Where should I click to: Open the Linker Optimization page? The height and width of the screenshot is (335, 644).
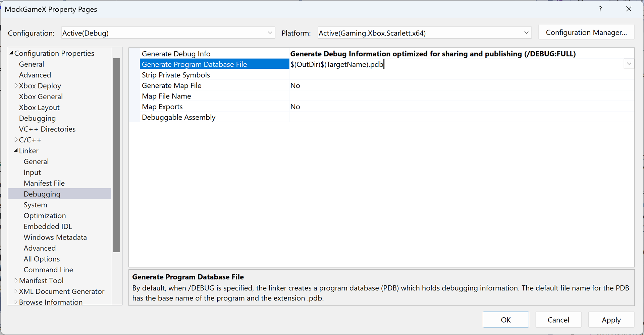45,215
